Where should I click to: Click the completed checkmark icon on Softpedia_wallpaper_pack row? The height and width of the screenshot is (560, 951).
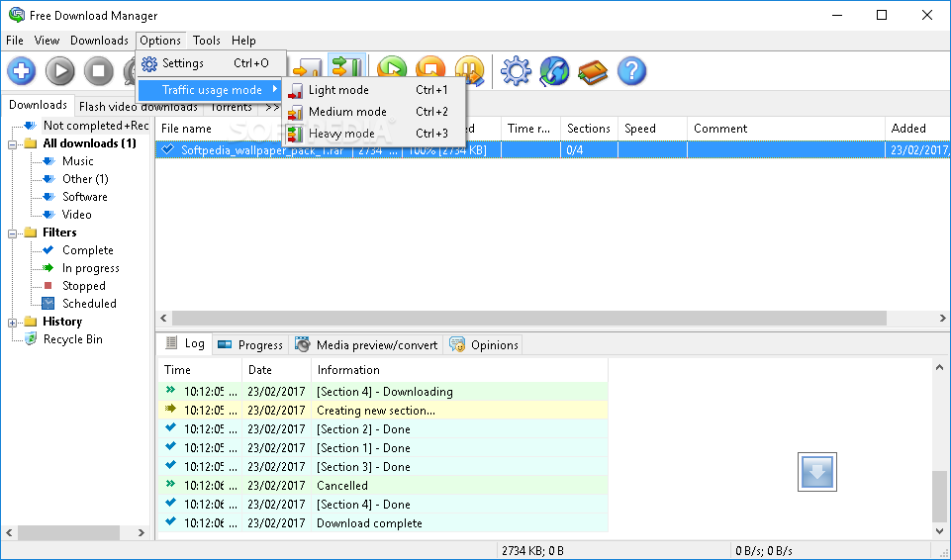pyautogui.click(x=168, y=149)
